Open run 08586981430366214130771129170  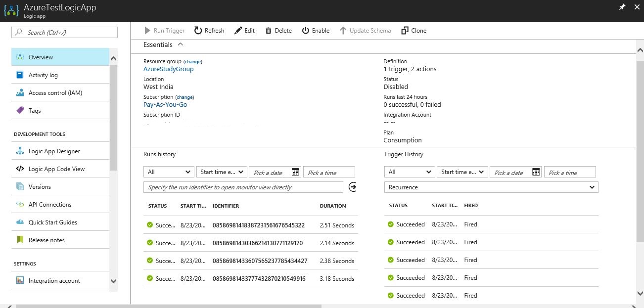pyautogui.click(x=257, y=243)
